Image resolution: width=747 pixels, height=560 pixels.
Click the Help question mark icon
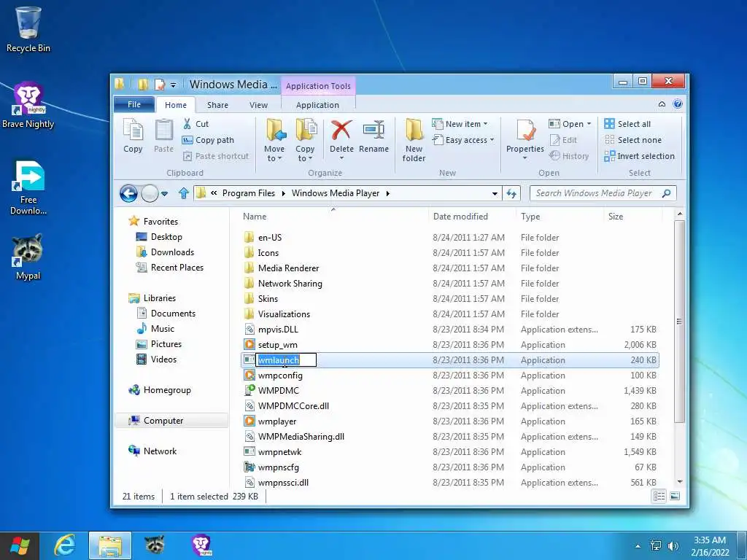pos(678,104)
